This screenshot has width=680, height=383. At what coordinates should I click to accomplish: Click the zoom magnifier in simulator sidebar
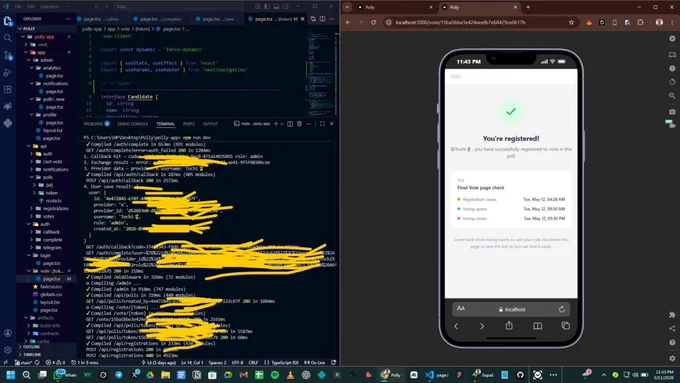coord(672,95)
